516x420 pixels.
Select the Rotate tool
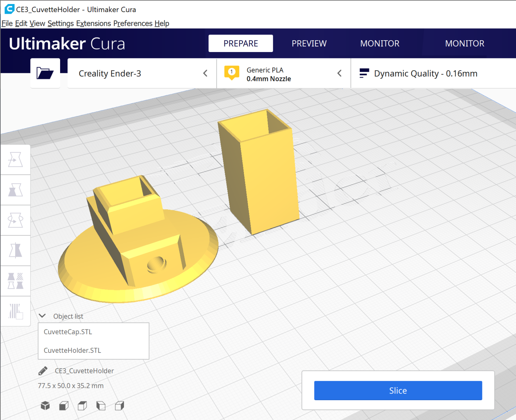15,220
